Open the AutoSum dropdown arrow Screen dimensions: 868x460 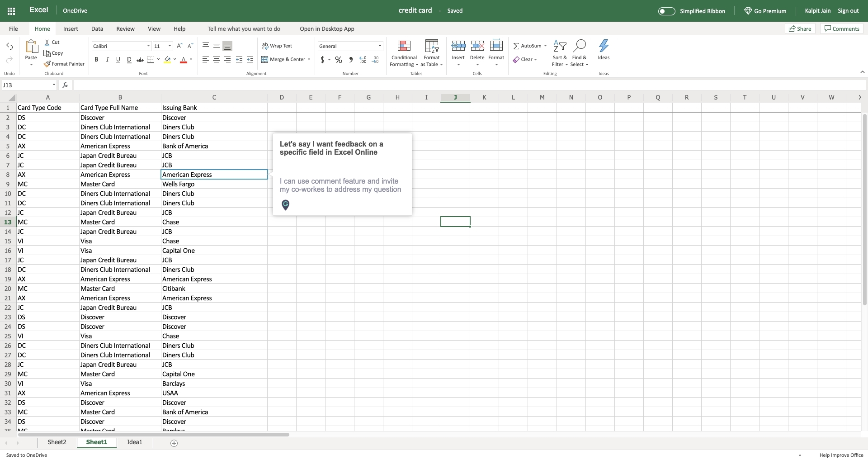pos(545,46)
